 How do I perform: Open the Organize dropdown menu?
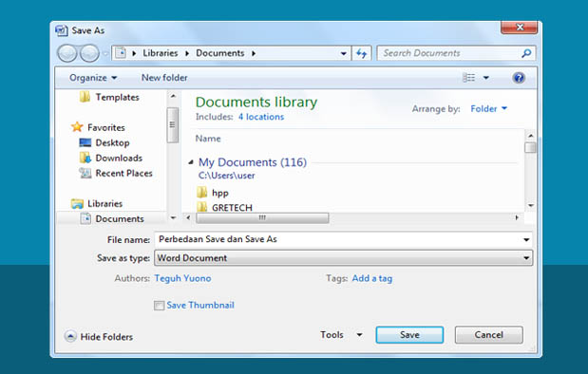[x=93, y=78]
